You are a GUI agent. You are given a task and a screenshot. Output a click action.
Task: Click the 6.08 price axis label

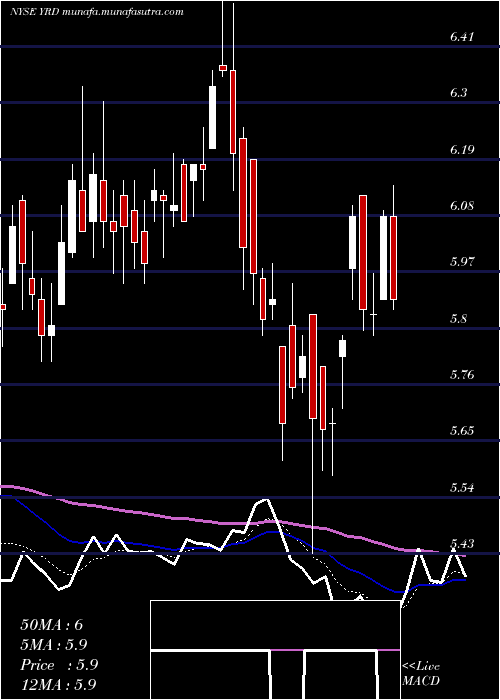(x=462, y=206)
